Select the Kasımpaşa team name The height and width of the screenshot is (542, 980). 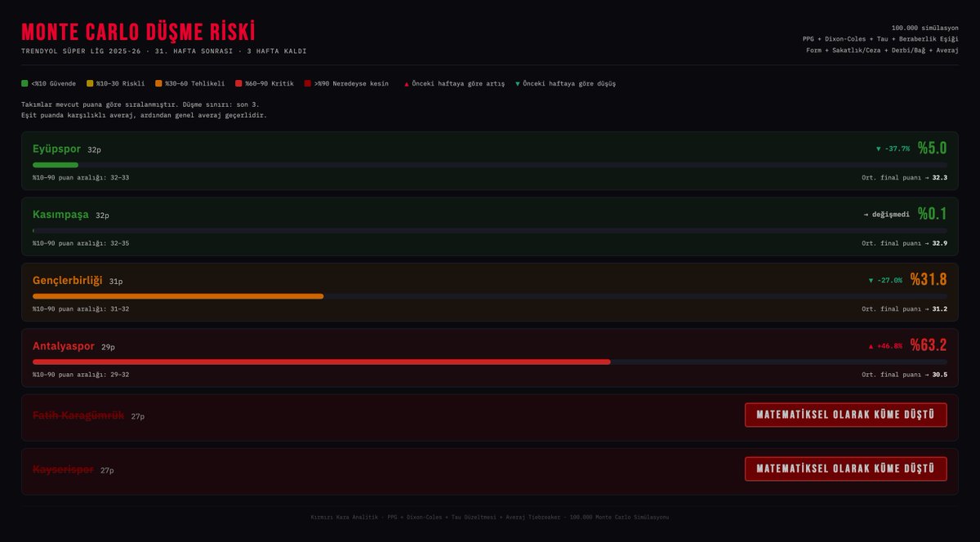(x=60, y=214)
